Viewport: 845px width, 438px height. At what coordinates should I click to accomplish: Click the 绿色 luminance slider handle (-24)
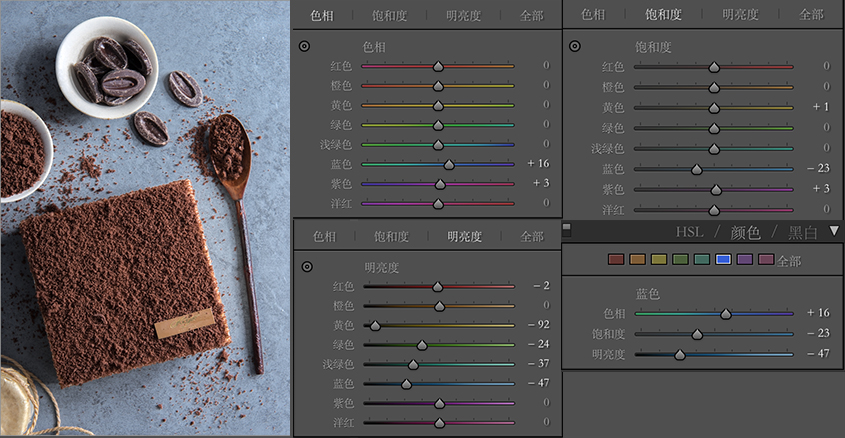[422, 345]
